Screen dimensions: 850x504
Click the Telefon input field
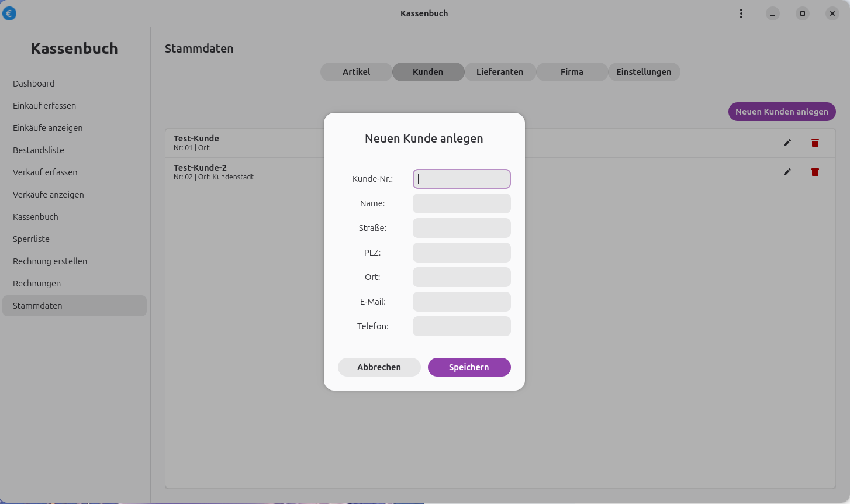461,326
